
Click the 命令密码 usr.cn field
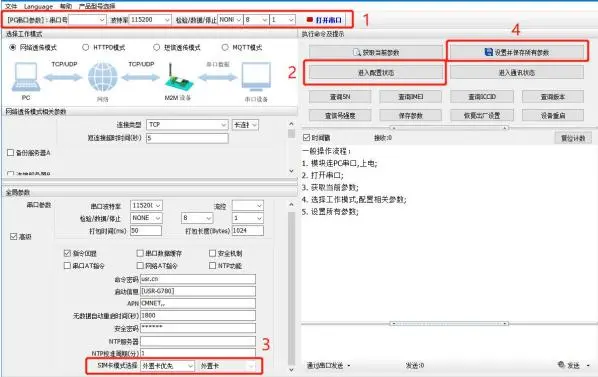[x=198, y=279]
